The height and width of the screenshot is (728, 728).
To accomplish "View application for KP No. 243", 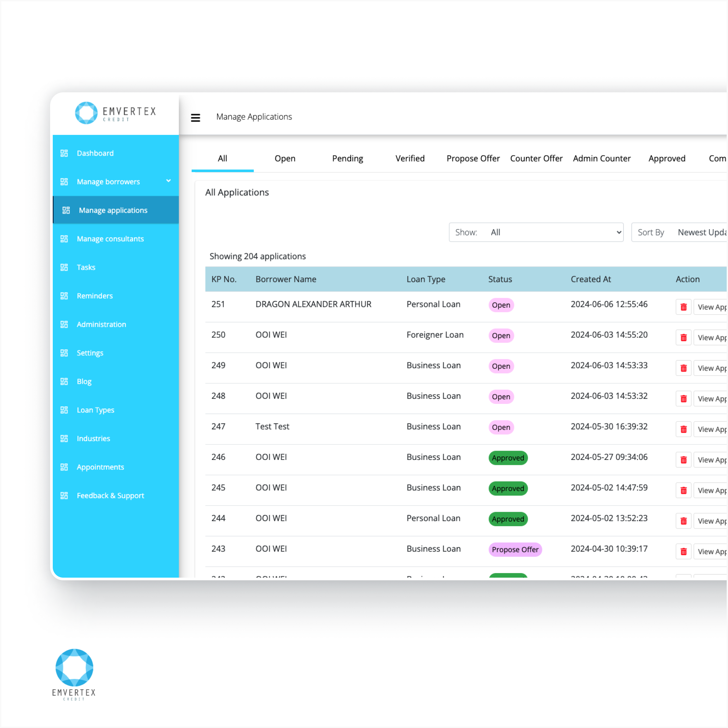I will pos(710,552).
